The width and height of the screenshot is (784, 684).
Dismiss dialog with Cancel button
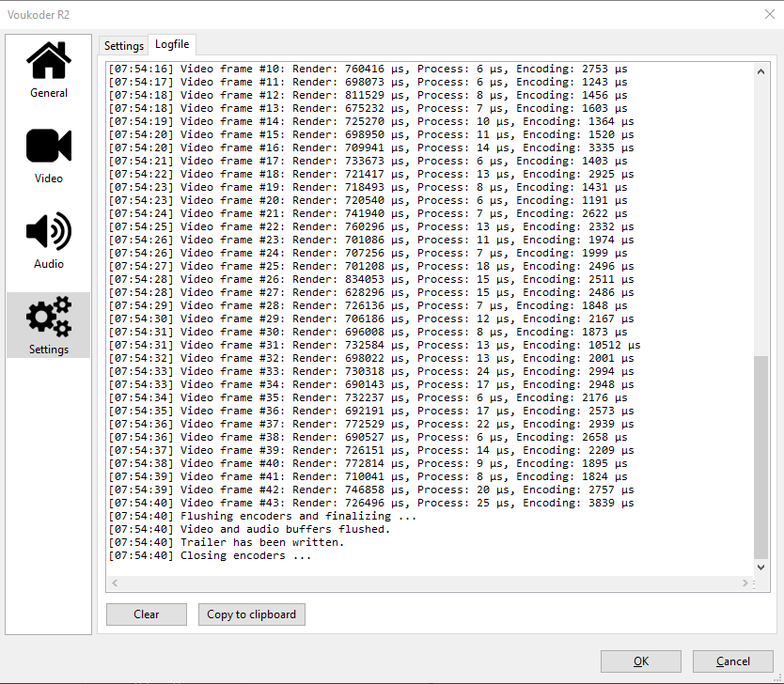tap(733, 661)
